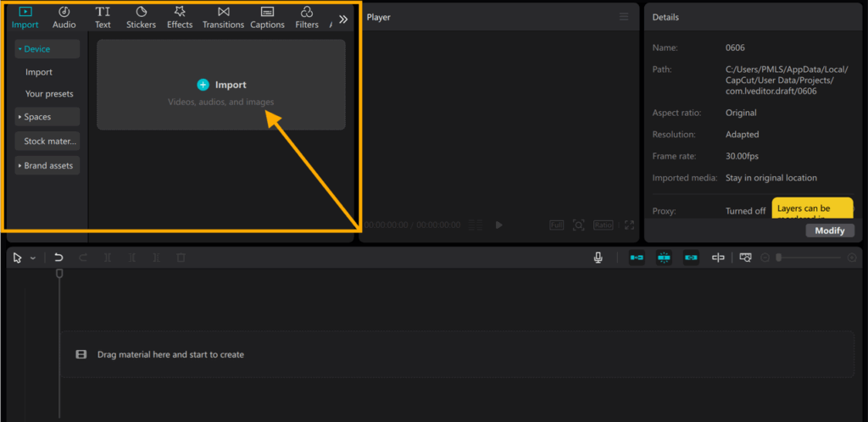This screenshot has width=868, height=422.
Task: Click the timeline zoom slider handle
Action: pos(778,258)
